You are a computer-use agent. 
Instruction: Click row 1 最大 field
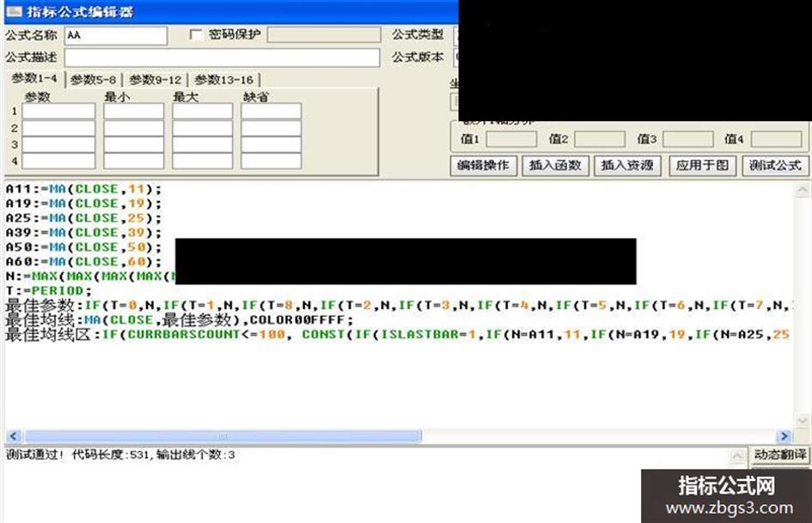click(203, 112)
